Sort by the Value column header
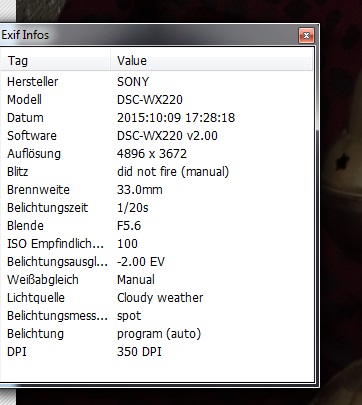The image size is (362, 405). click(x=212, y=61)
